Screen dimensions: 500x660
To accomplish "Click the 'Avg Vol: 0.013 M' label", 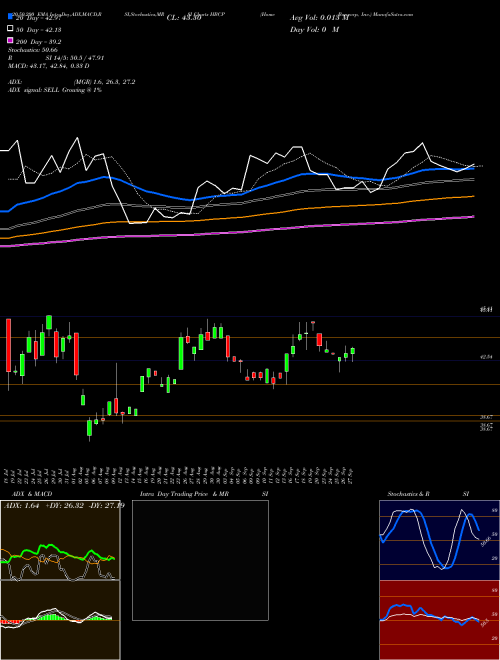I will point(319,18).
